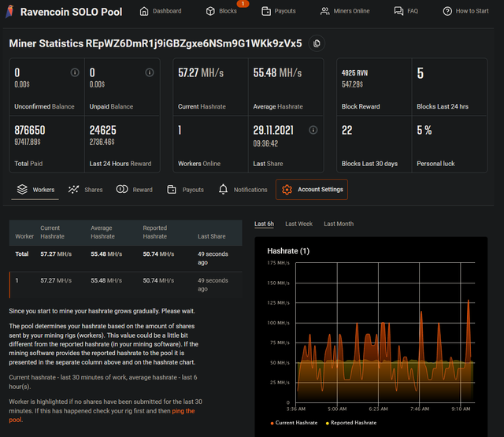This screenshot has height=437, width=504.
Task: Select the Workers tab
Action: (x=35, y=190)
